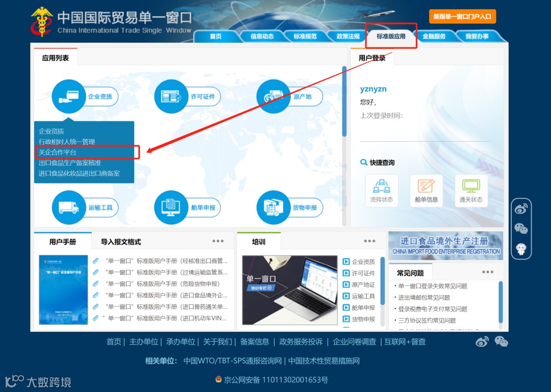Open the QQ penguin icon in side bar

click(521, 249)
